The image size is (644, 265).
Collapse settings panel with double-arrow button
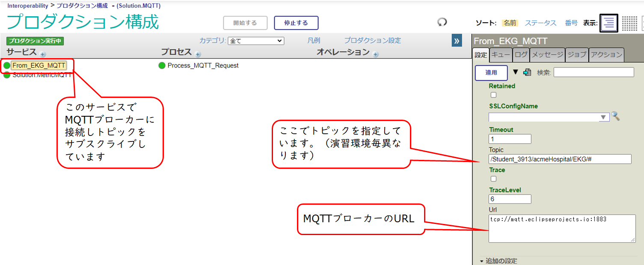[457, 41]
